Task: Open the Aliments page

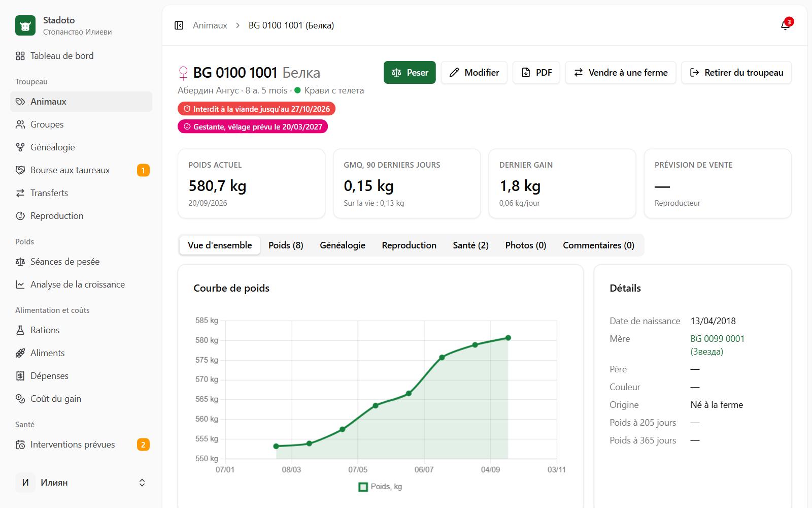Action: pos(81,353)
